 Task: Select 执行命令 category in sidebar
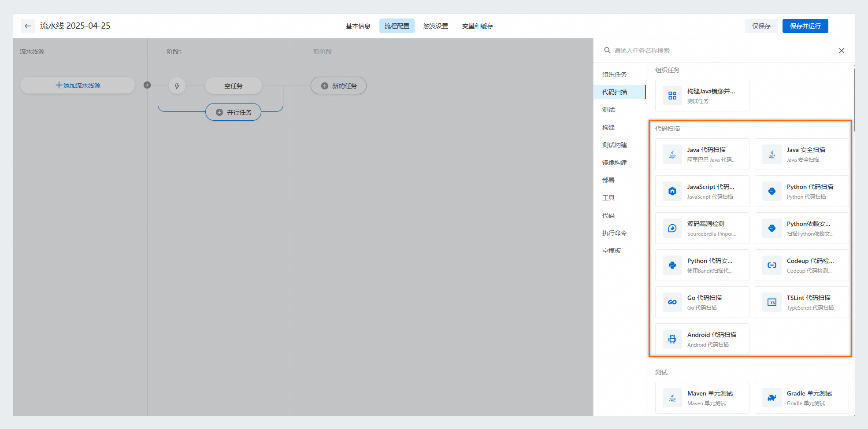point(619,233)
